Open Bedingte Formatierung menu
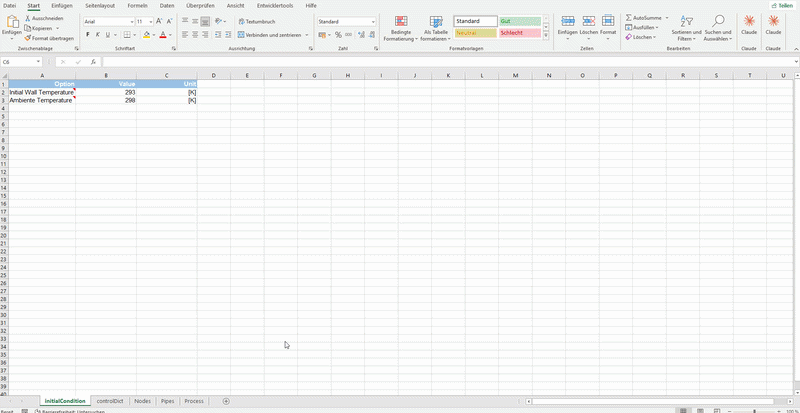The image size is (800, 413). click(401, 28)
